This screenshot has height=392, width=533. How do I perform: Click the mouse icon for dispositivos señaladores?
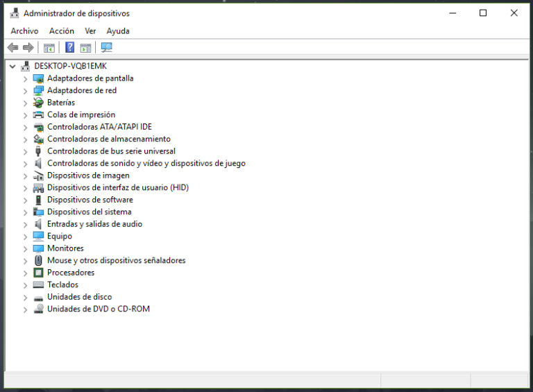[x=38, y=261]
